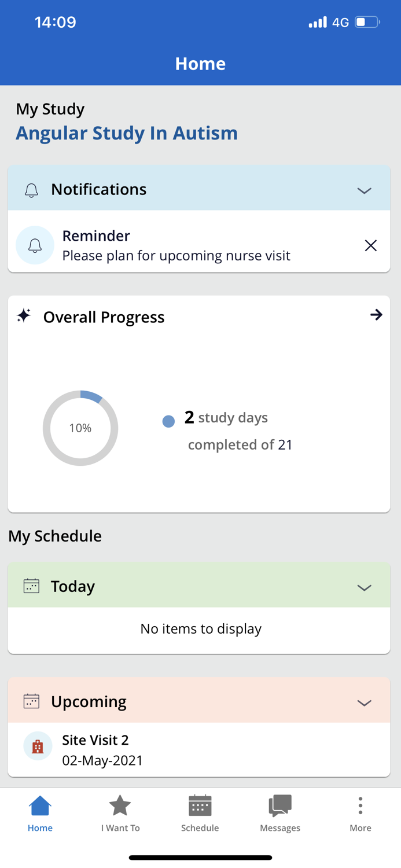Open the Angular Study In Autism link
This screenshot has height=868, width=401.
coord(127,133)
